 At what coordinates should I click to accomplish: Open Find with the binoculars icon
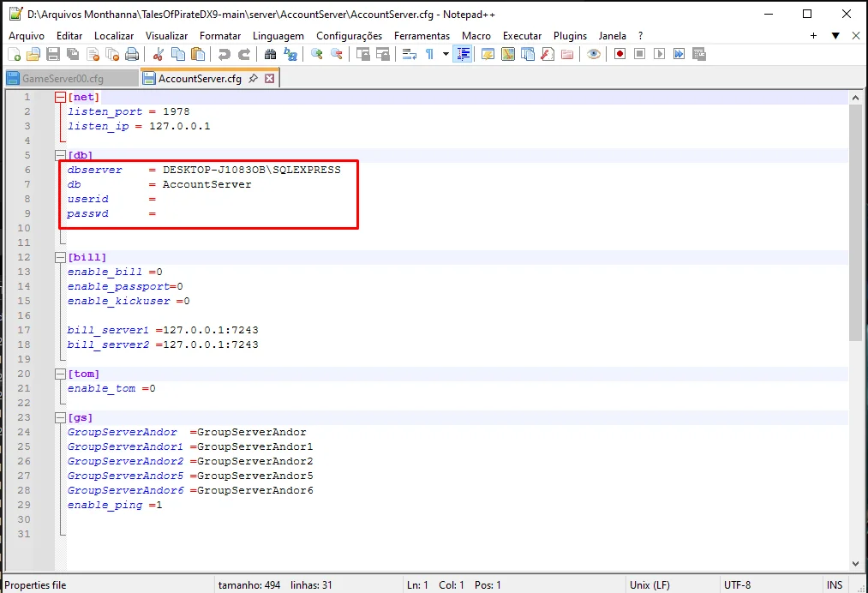tap(271, 54)
